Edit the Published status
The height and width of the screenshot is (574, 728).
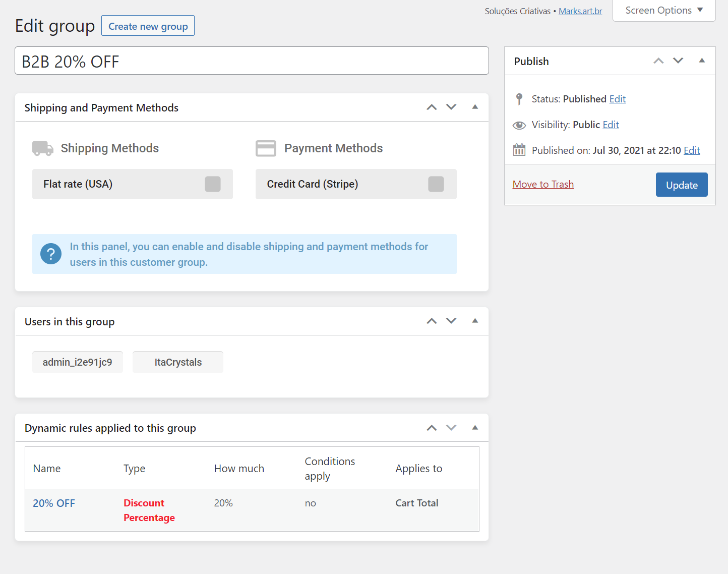618,99
